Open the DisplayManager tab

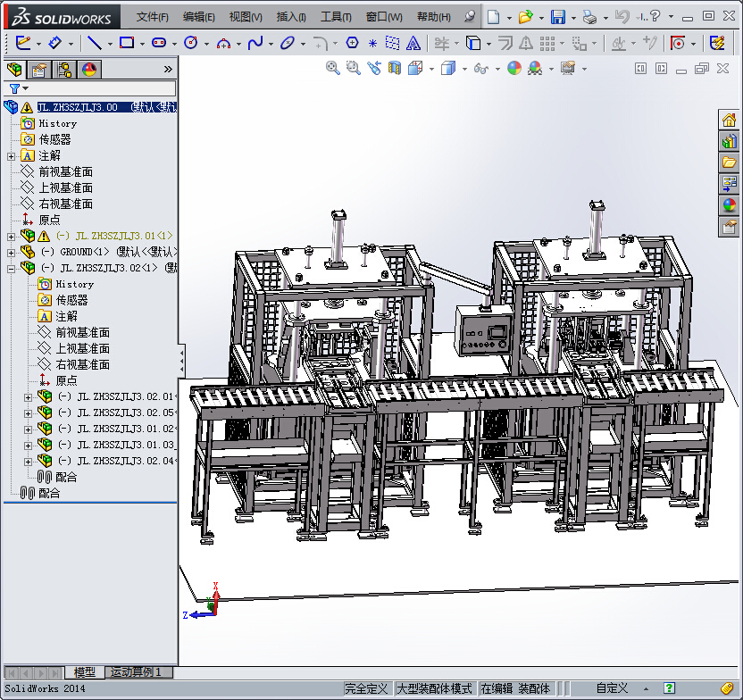(x=89, y=70)
